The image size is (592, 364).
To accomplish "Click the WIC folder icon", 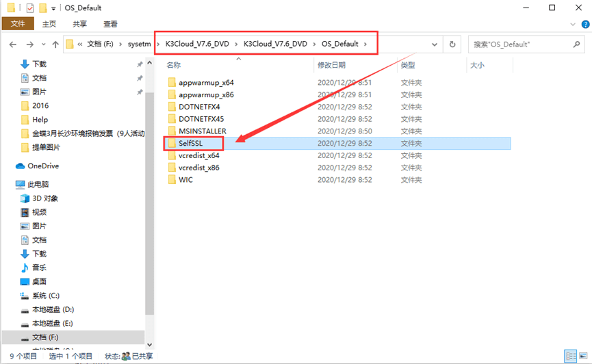I will click(172, 179).
